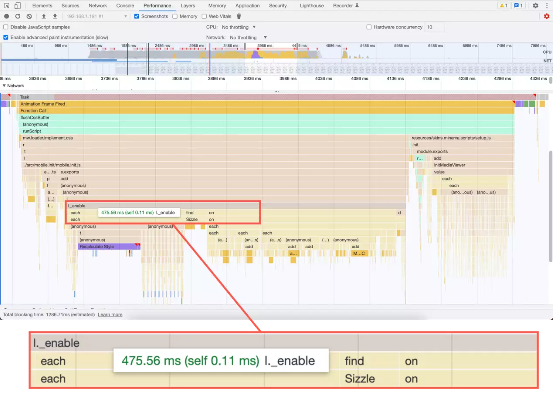554x398 pixels.
Task: Open the Recorder tab
Action: pos(346,5)
